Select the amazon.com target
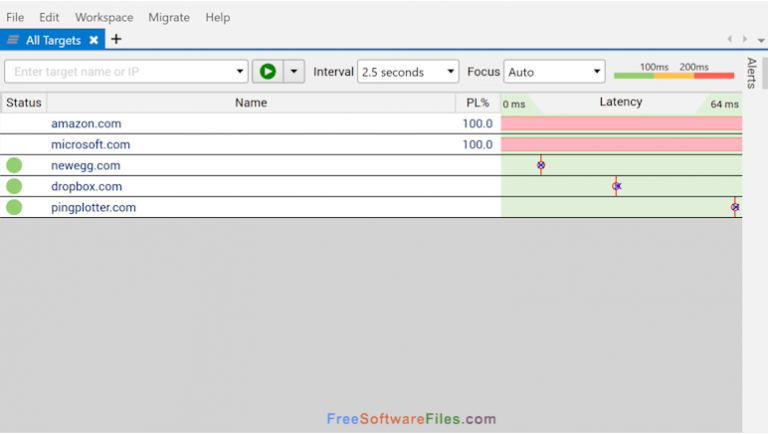This screenshot has height=434, width=768. 86,123
